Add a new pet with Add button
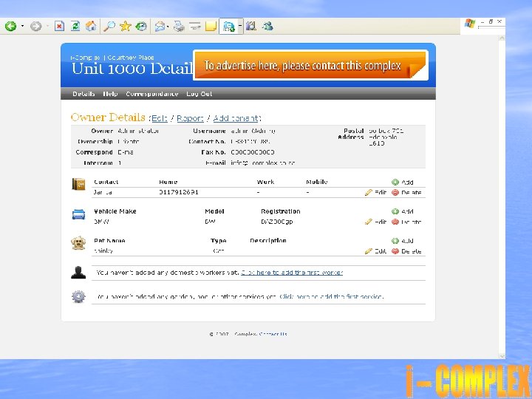 (403, 241)
